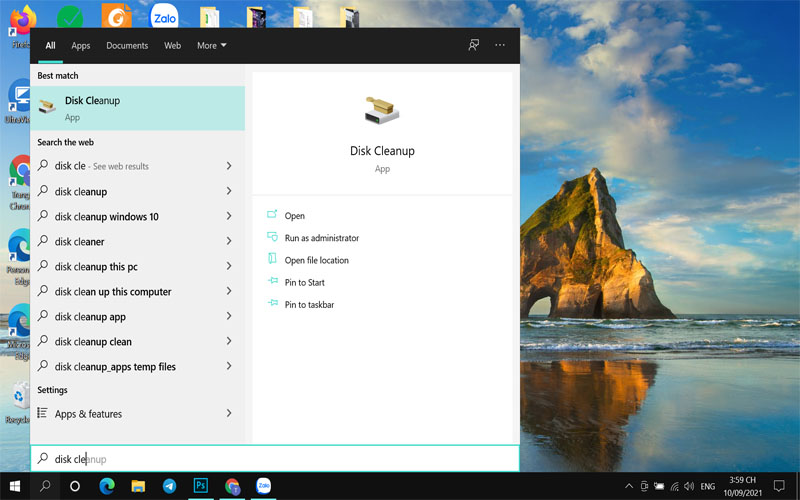
Task: Click Run as administrator
Action: [321, 238]
